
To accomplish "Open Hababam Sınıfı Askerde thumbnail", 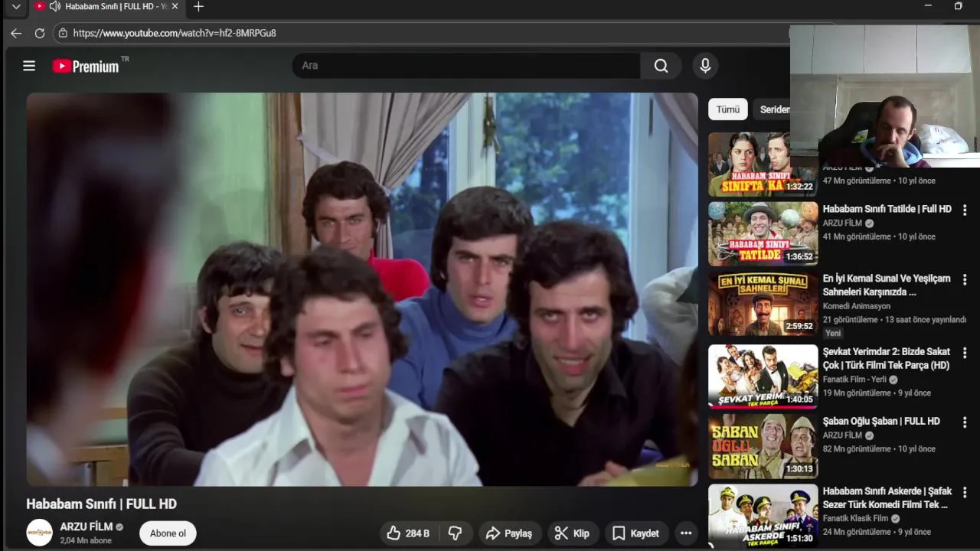I will (x=763, y=516).
